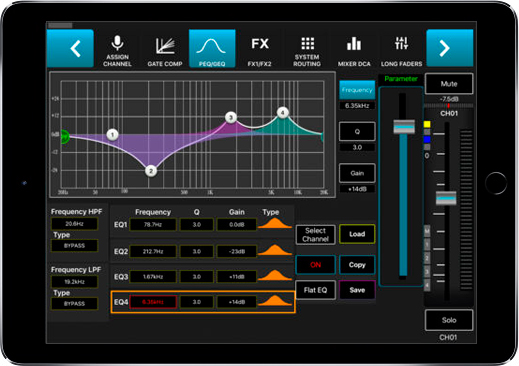This screenshot has height=366, width=519.
Task: Click EQ4 frequency field 6.35kHz
Action: 153,302
